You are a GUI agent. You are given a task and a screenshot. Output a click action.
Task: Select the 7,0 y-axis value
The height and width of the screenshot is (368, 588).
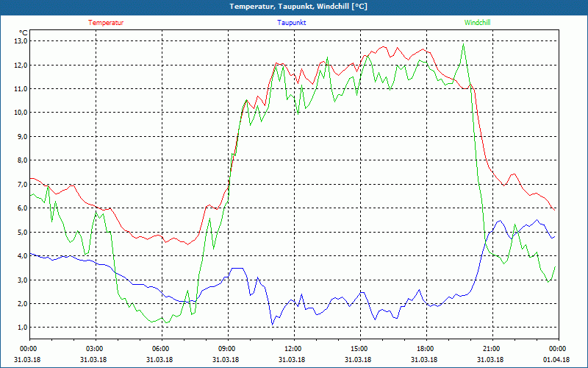point(23,185)
